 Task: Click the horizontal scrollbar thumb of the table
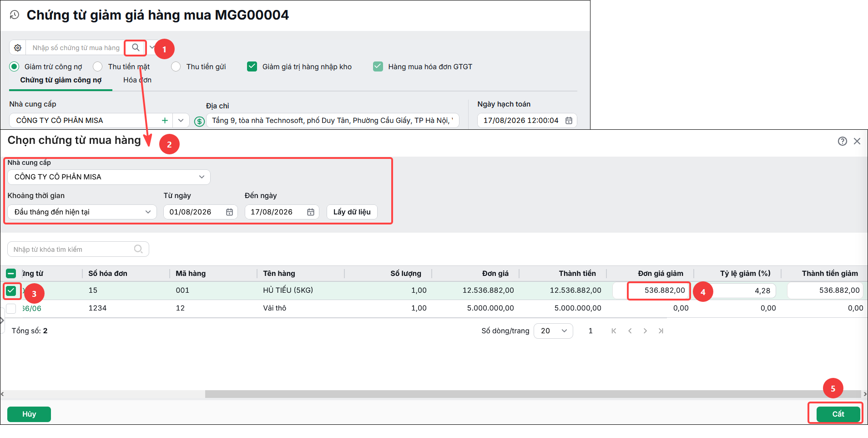[533, 394]
